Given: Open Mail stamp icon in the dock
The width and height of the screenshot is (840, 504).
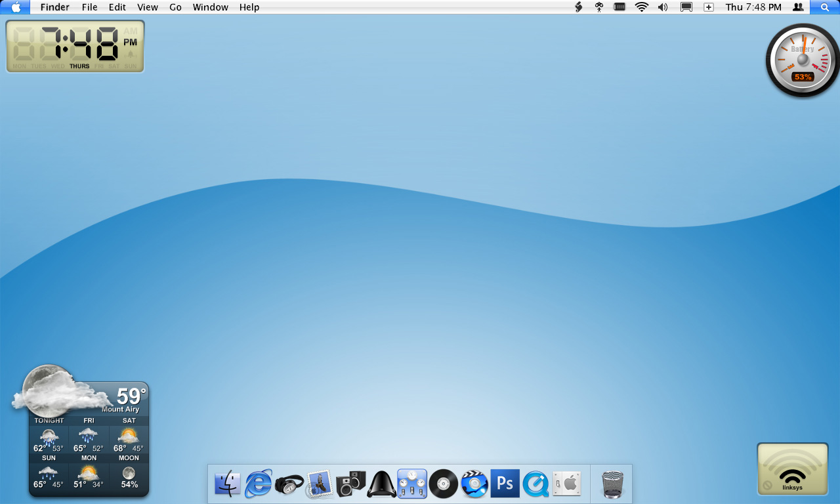Looking at the screenshot, I should 320,484.
